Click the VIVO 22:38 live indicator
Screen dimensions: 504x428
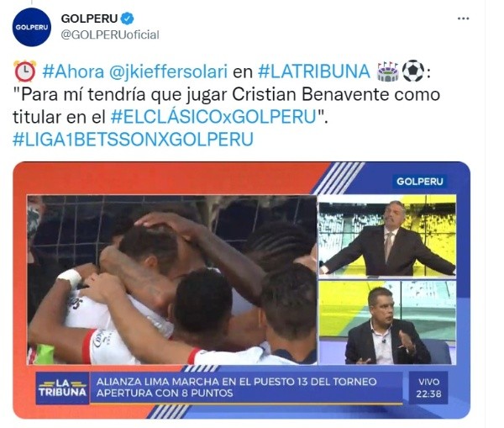[428, 388]
